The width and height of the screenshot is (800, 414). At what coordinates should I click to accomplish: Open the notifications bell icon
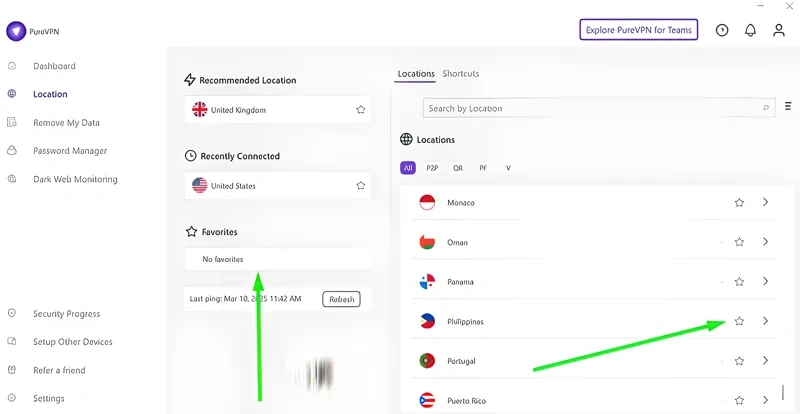click(750, 30)
